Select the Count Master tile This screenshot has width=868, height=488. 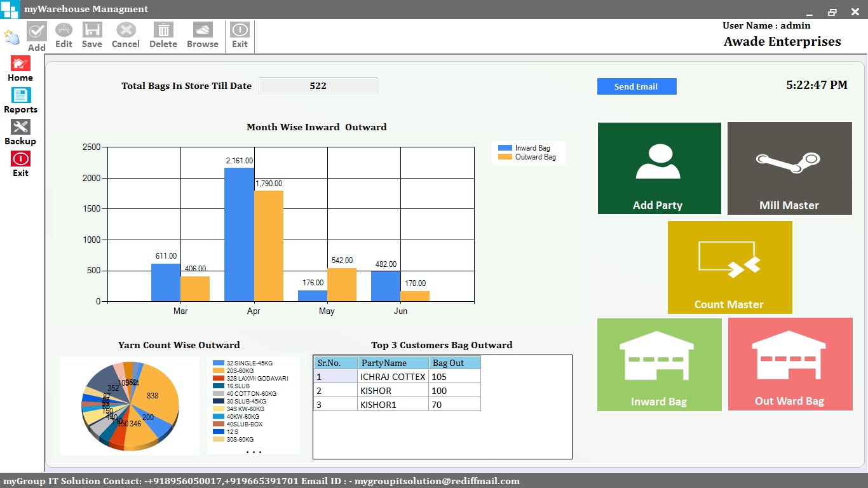point(729,268)
